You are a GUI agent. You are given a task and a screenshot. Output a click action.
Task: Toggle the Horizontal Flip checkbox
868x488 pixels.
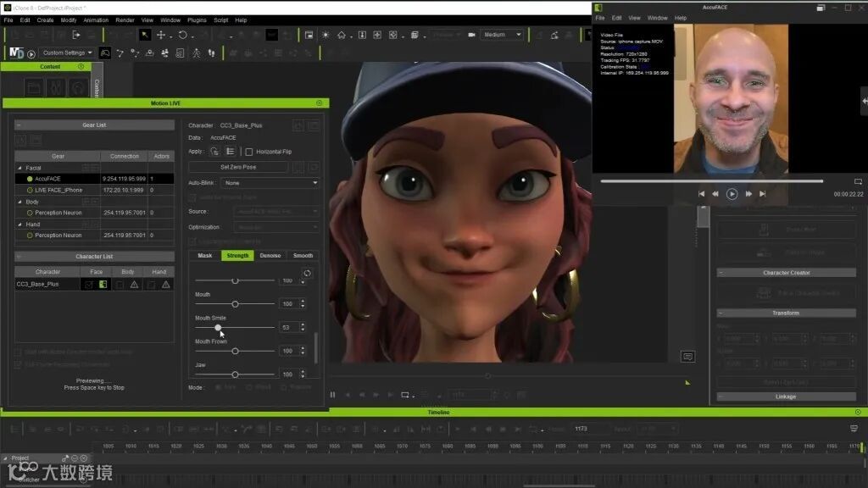click(249, 152)
